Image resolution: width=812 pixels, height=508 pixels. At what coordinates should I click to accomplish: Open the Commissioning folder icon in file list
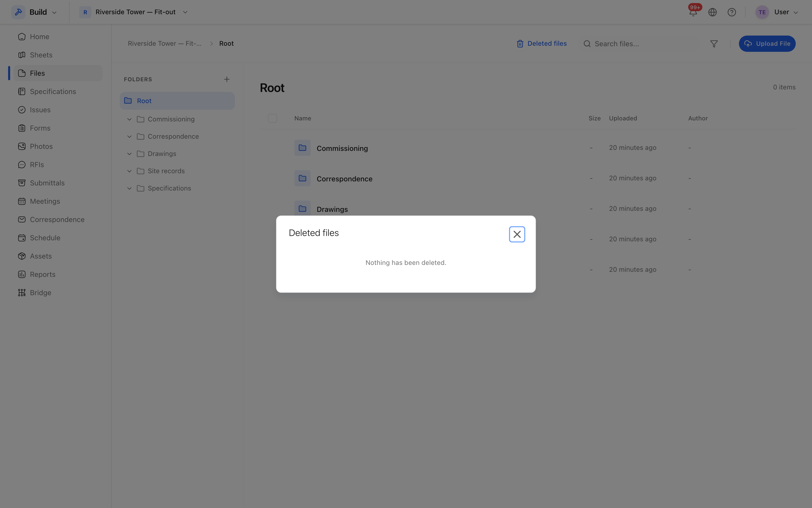click(302, 148)
